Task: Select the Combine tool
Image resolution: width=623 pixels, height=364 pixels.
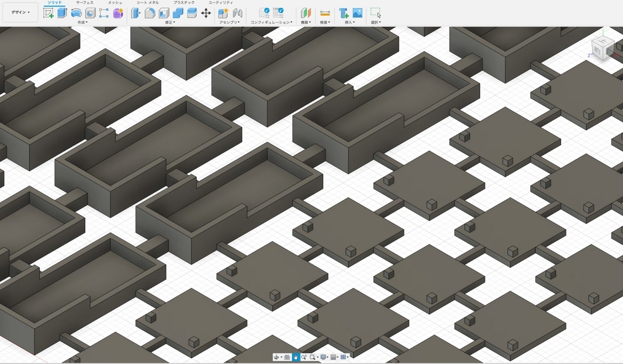Action: 178,13
